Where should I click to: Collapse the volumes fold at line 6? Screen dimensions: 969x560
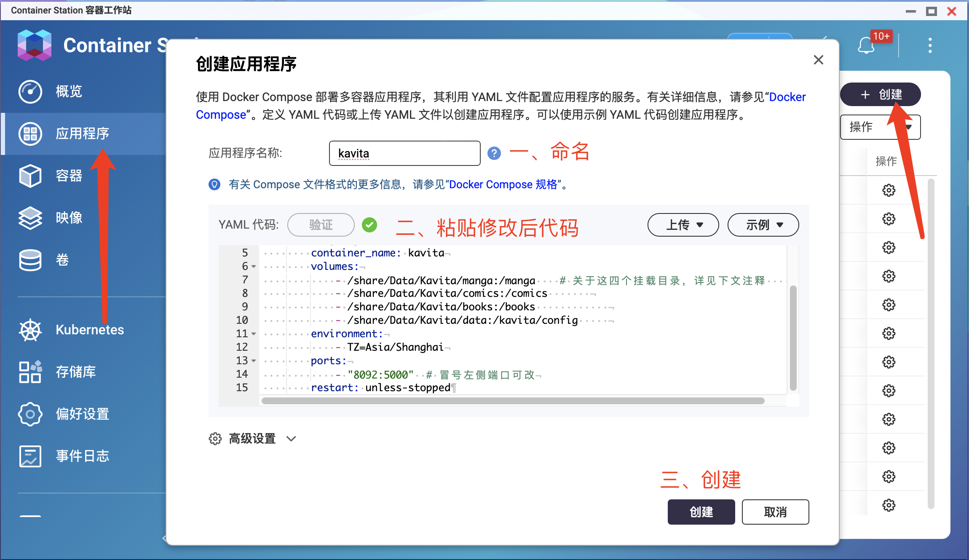pos(254,267)
